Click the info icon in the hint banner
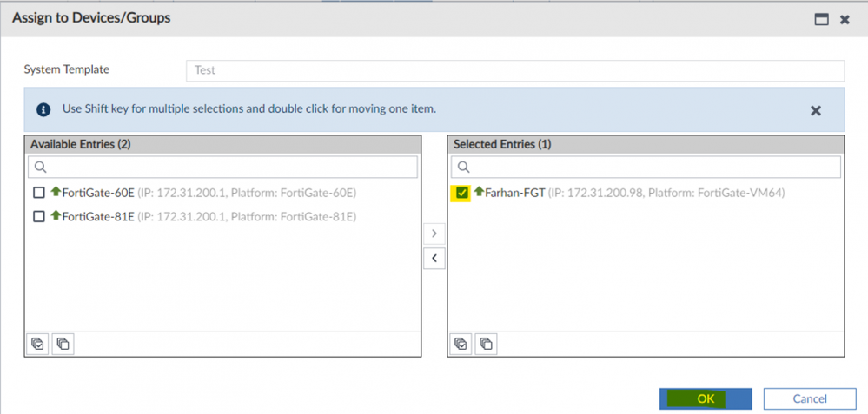This screenshot has height=414, width=868. click(x=43, y=110)
